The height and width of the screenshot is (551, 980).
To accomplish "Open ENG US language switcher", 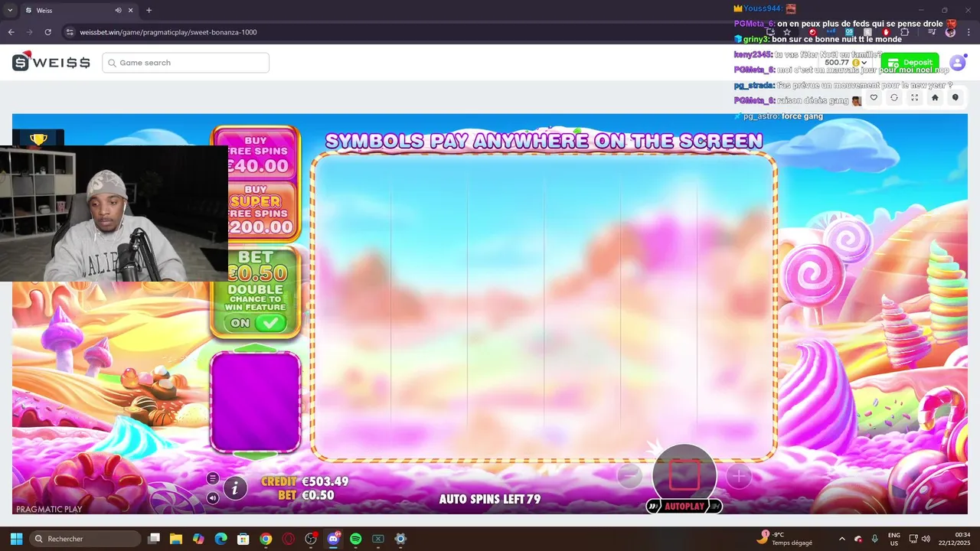I will [x=894, y=539].
